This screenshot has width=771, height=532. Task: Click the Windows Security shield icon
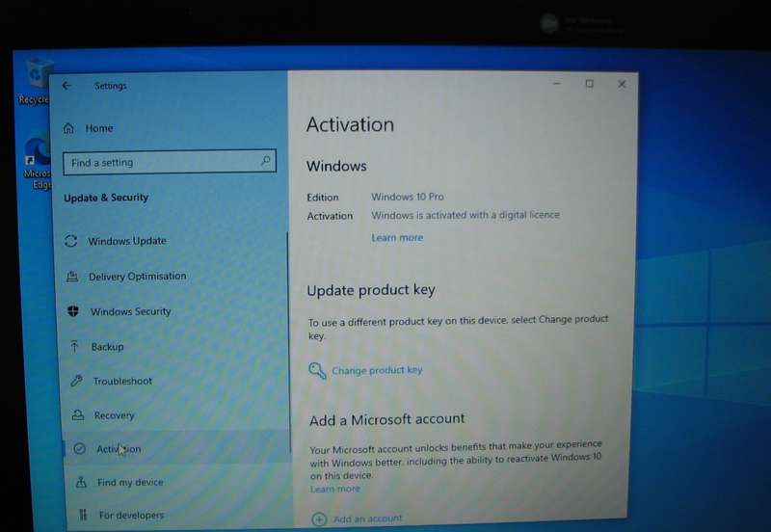(x=73, y=310)
